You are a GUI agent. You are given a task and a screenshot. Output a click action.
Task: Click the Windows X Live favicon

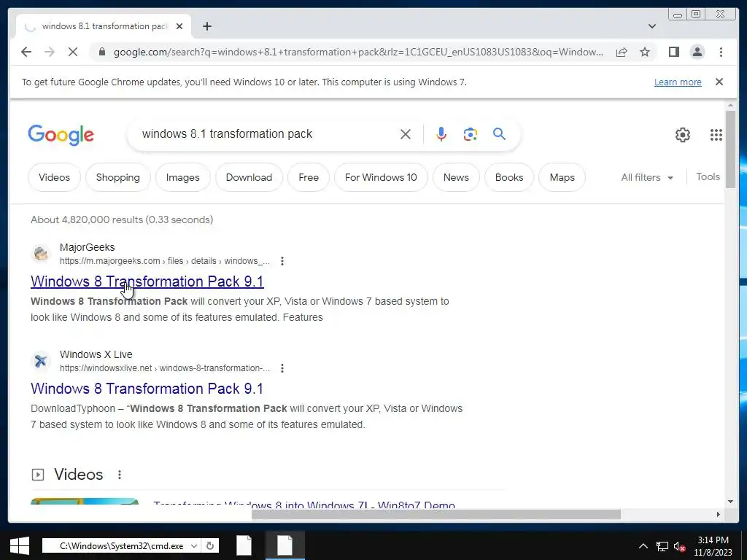tap(41, 361)
